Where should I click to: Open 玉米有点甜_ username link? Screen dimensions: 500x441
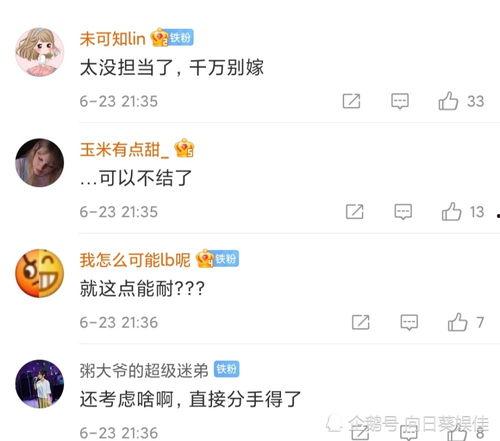124,149
